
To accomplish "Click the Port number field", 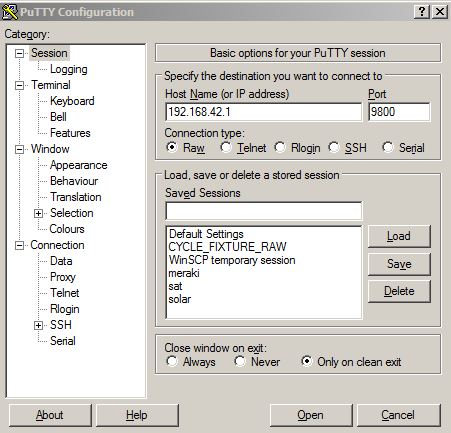I will point(399,112).
